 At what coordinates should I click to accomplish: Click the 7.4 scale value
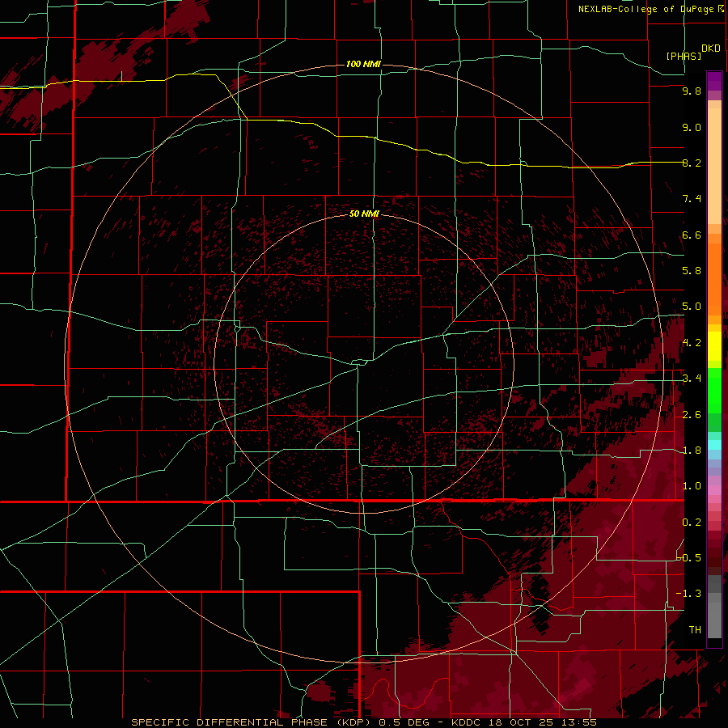pyautogui.click(x=692, y=199)
